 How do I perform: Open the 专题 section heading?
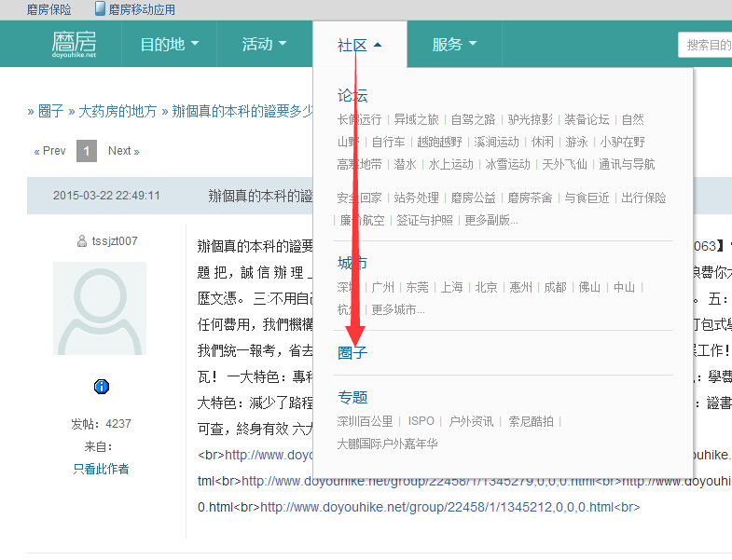352,397
